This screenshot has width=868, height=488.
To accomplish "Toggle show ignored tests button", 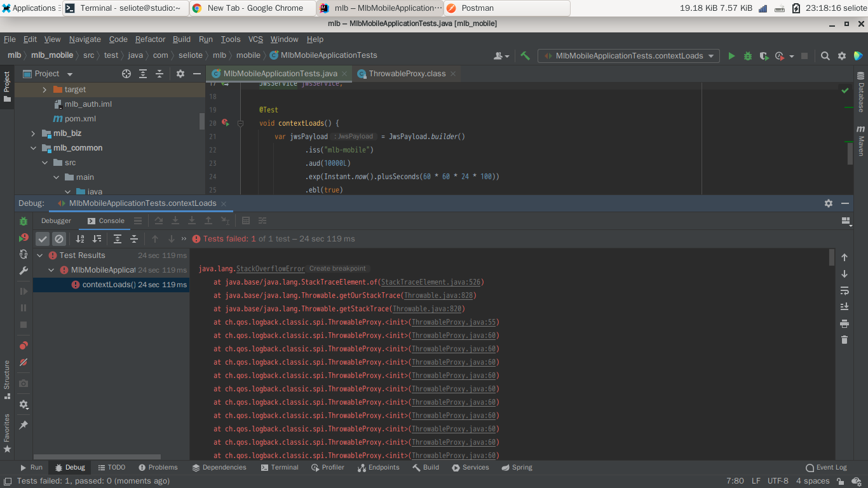I will coord(59,239).
